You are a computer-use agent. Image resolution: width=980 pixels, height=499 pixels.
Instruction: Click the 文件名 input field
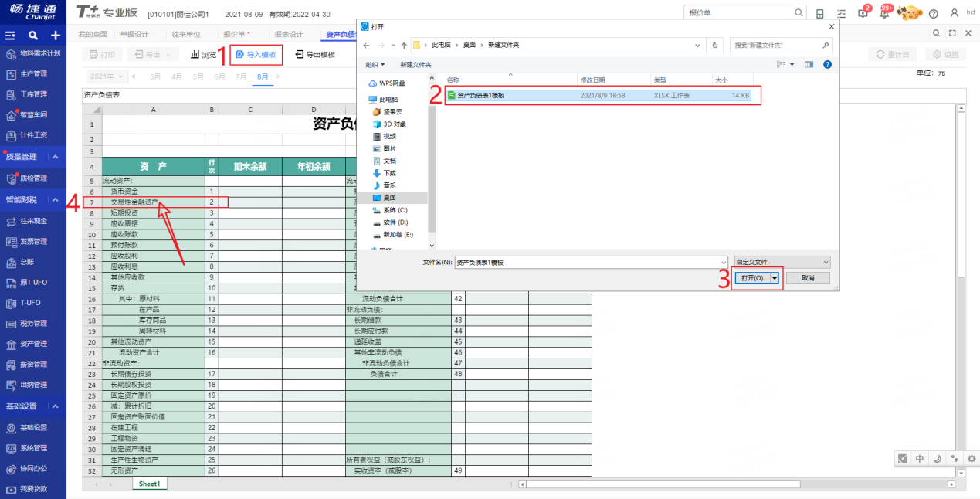point(591,262)
